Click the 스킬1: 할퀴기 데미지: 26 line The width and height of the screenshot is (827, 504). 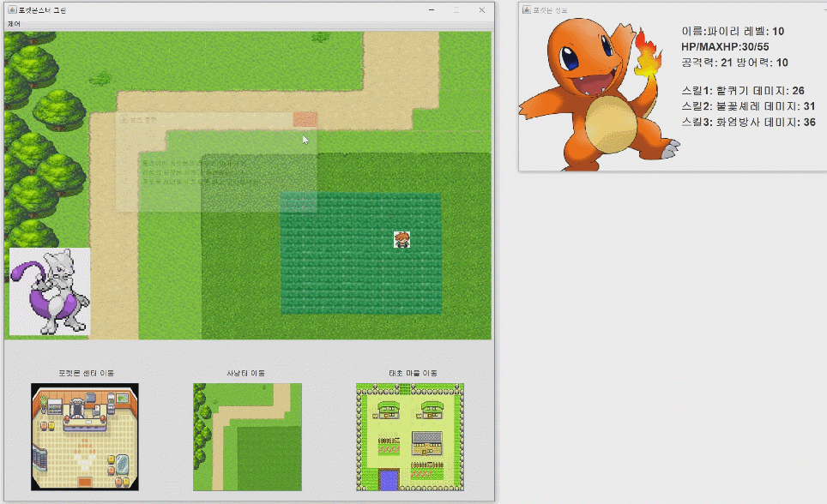743,91
